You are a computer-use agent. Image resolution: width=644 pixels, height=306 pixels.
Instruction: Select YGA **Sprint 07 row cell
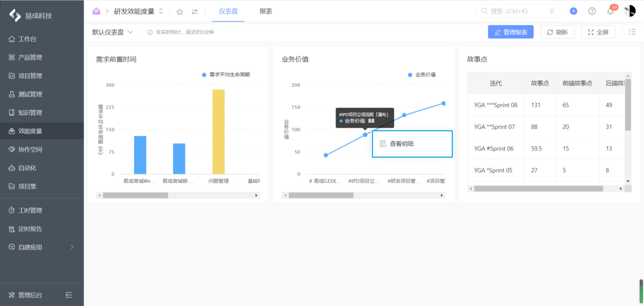point(496,127)
